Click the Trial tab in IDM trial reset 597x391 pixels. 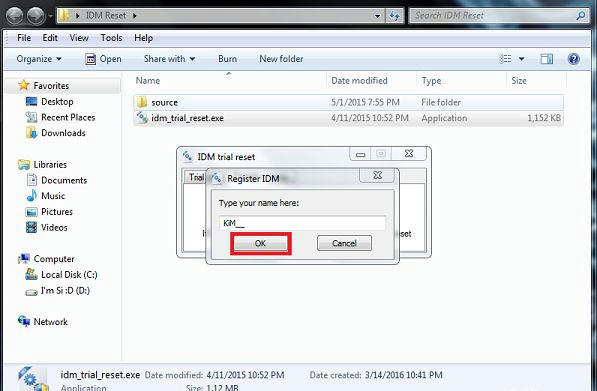[x=196, y=177]
